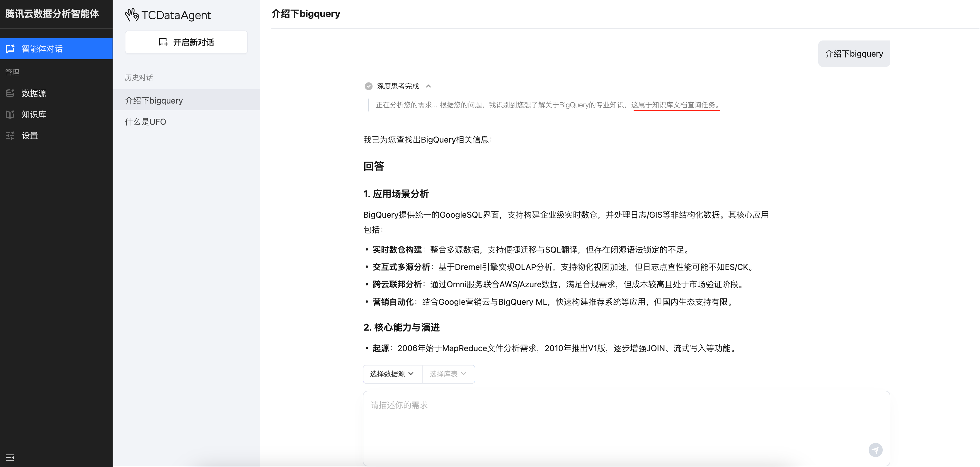Select the 介绍下bigquery history conversation
Viewport: 980px width, 467px height.
pyautogui.click(x=186, y=100)
